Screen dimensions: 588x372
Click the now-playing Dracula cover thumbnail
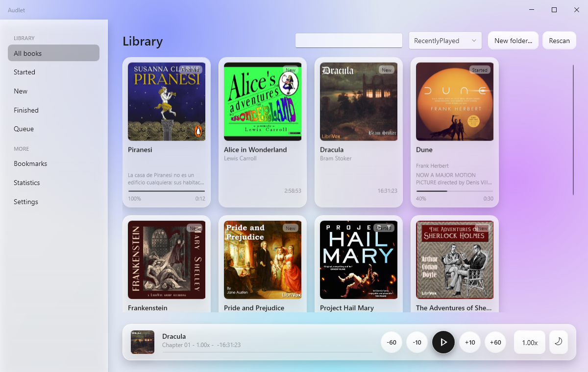tap(143, 342)
